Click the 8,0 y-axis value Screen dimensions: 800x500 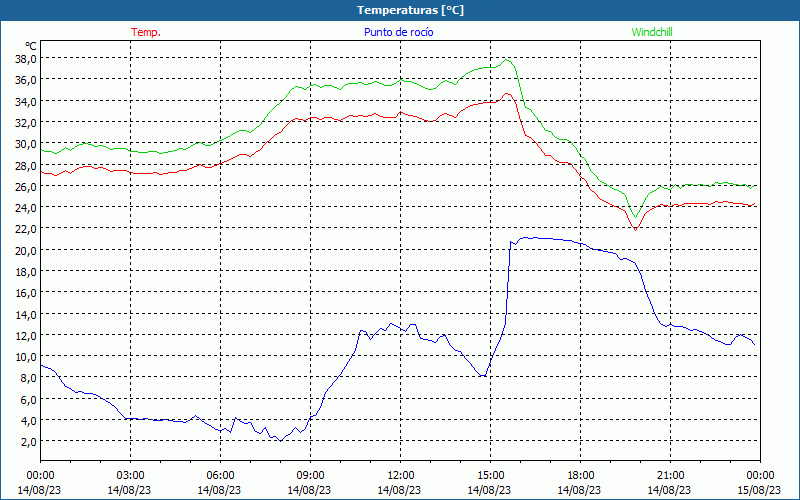pyautogui.click(x=28, y=378)
